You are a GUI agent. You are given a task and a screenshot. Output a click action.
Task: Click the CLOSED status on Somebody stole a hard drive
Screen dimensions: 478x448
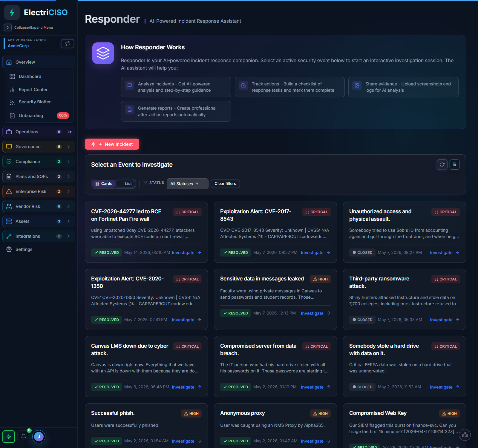[362, 387]
